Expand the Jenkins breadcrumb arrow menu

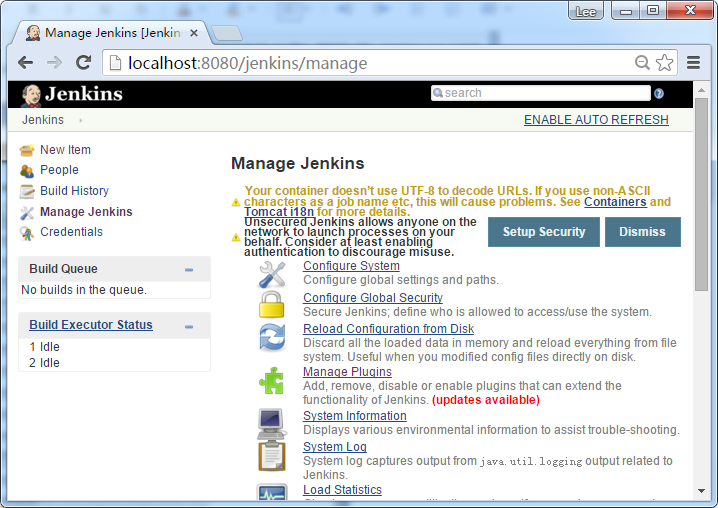[x=80, y=120]
